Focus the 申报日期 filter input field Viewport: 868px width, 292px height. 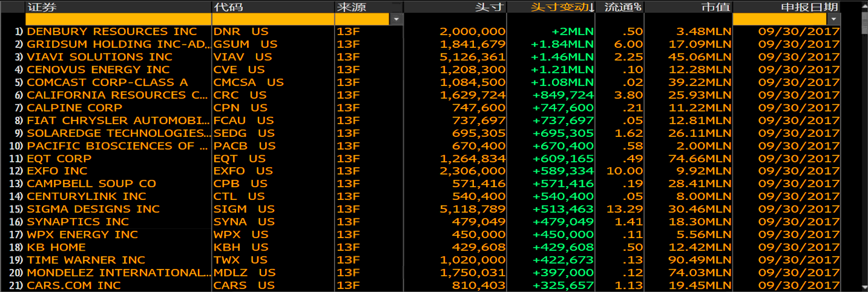[x=781, y=19]
